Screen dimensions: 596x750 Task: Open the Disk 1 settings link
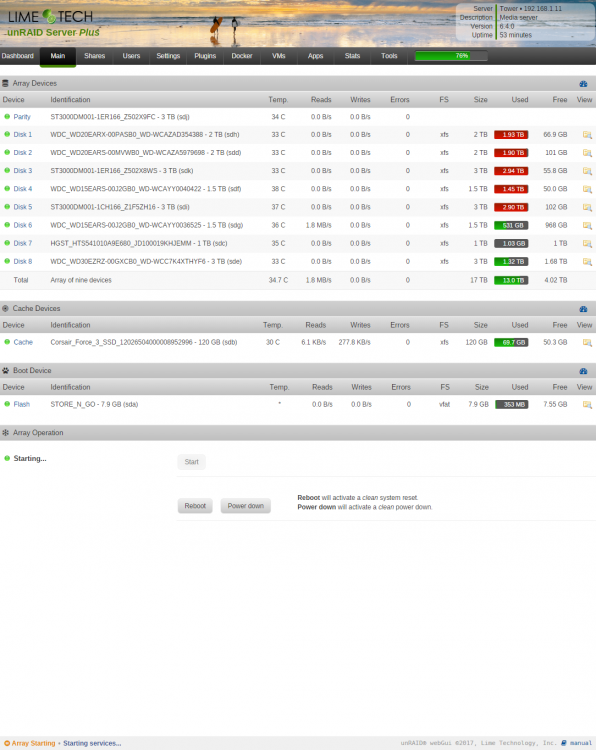point(22,134)
